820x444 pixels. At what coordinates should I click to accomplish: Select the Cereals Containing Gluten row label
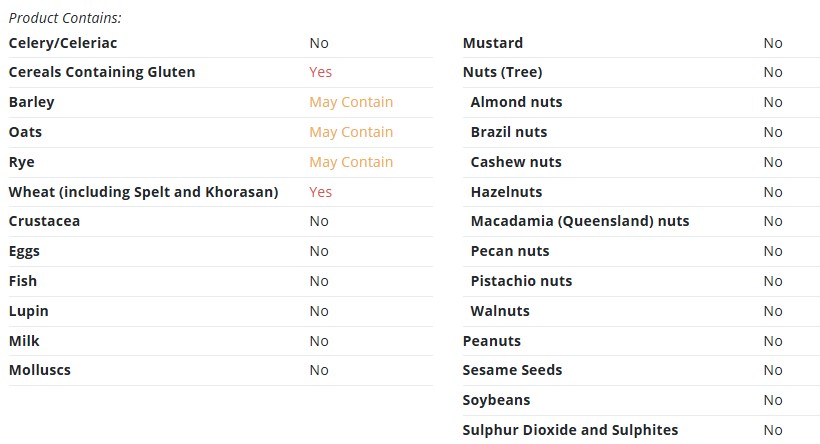click(x=102, y=72)
